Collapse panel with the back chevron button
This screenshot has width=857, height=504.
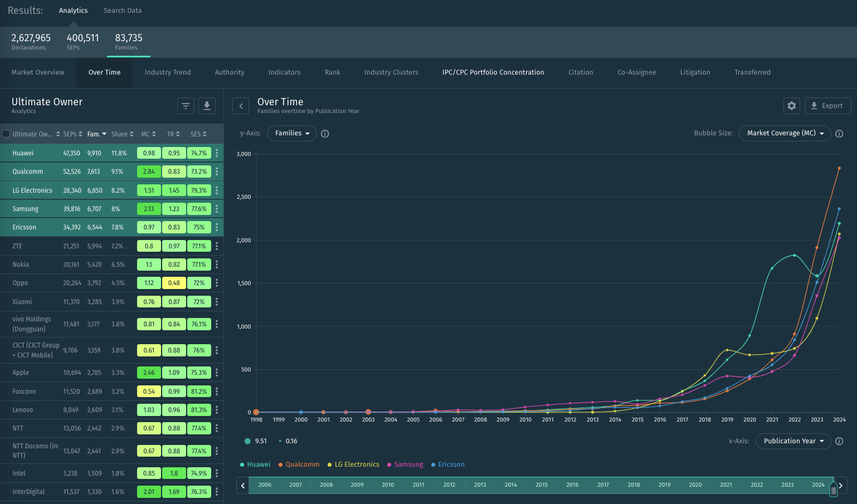241,106
